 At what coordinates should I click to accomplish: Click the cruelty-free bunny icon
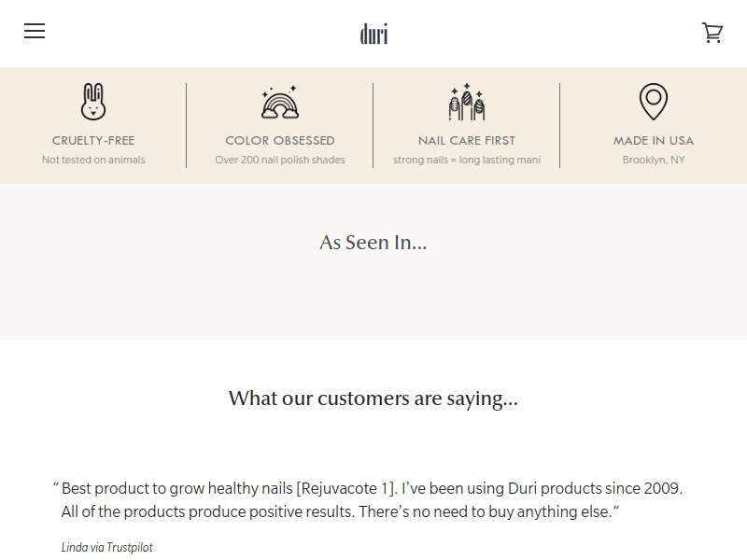coord(93,102)
